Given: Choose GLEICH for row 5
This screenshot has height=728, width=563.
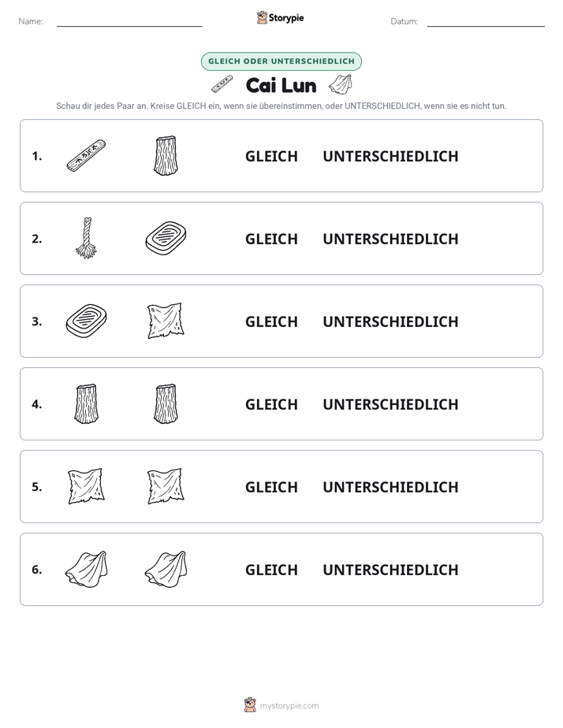Looking at the screenshot, I should coord(271,487).
